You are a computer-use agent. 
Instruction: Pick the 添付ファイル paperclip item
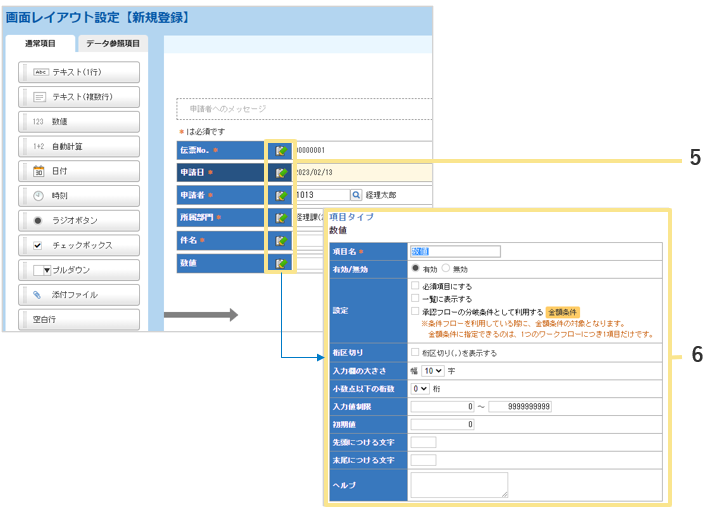[78, 295]
